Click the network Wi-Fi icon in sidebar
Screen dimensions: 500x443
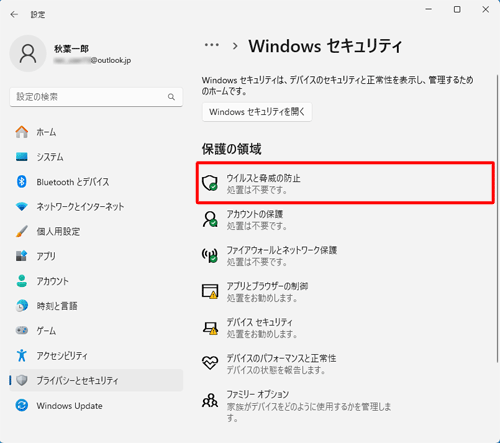click(x=22, y=207)
